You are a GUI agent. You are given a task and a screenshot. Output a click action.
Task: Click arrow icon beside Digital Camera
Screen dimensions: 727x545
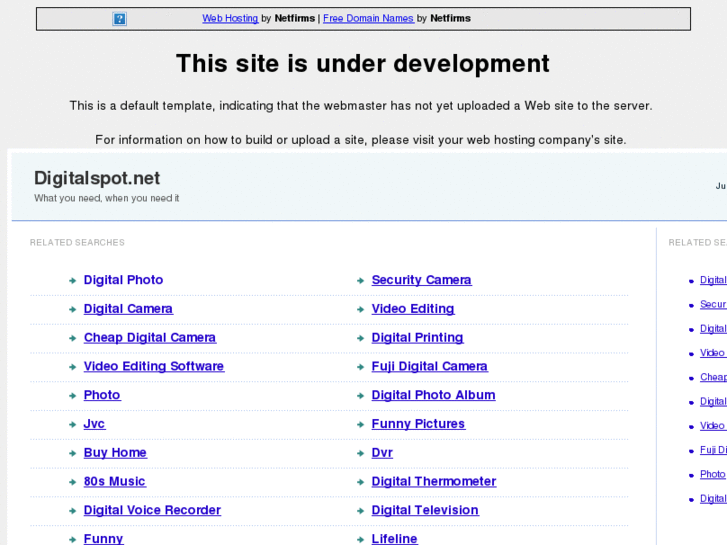[72, 309]
